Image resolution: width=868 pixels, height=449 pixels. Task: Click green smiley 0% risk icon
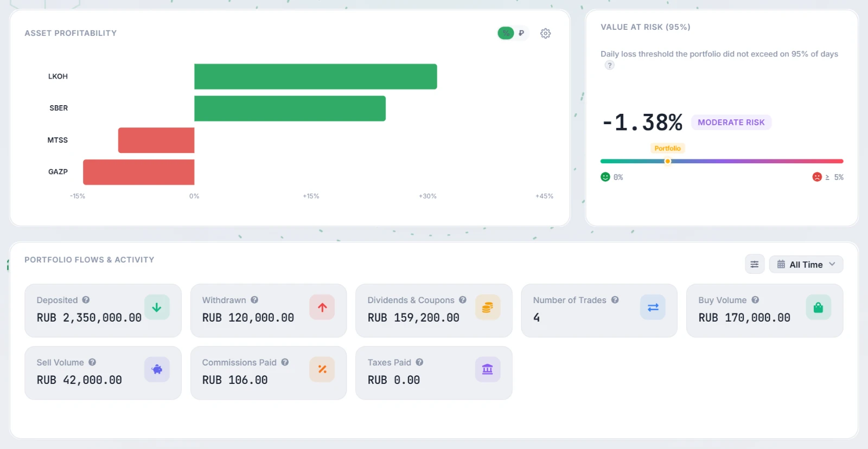(605, 177)
